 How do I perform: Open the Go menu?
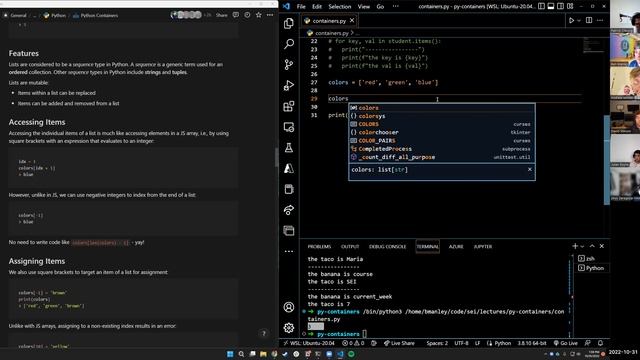(380, 7)
